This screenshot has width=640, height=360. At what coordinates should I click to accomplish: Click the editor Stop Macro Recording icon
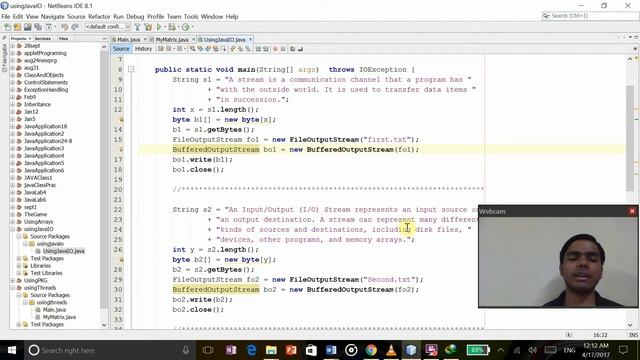point(283,49)
